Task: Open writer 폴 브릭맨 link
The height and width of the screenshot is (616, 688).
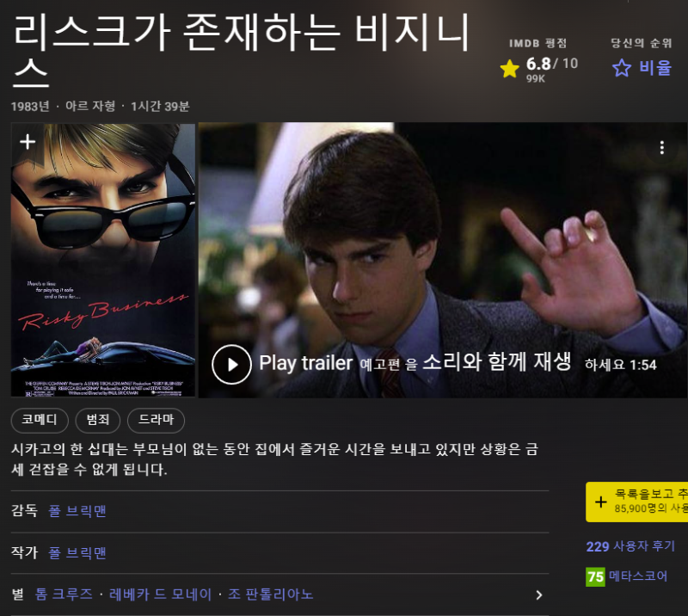Action: [77, 553]
